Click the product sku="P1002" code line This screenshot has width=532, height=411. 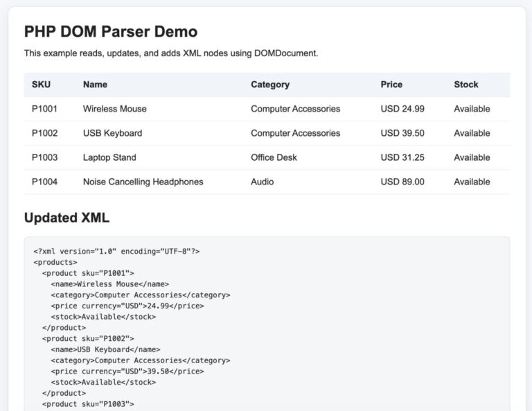click(88, 339)
